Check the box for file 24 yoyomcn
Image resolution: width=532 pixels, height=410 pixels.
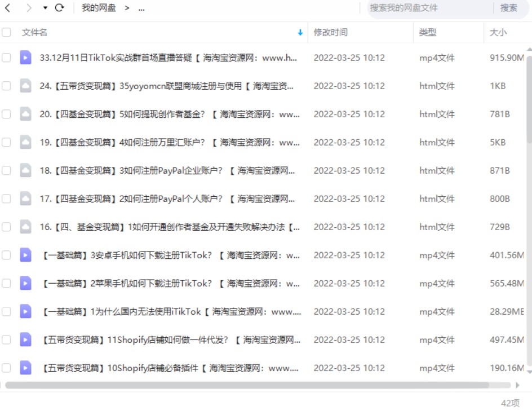point(6,86)
